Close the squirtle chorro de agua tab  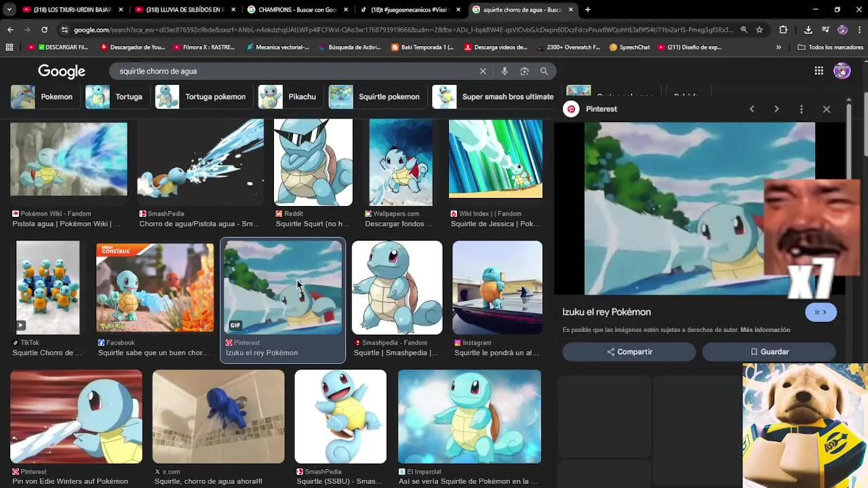coord(571,9)
